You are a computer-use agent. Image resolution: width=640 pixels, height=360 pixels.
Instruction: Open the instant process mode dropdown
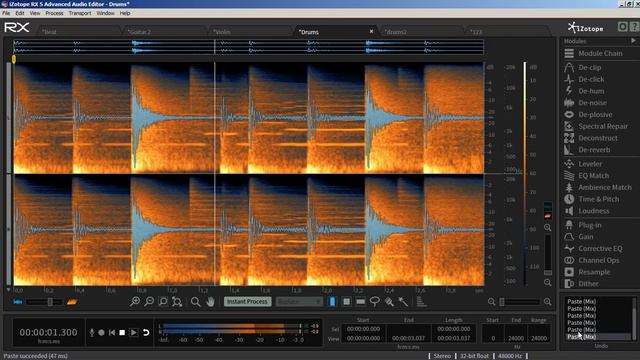[299, 302]
